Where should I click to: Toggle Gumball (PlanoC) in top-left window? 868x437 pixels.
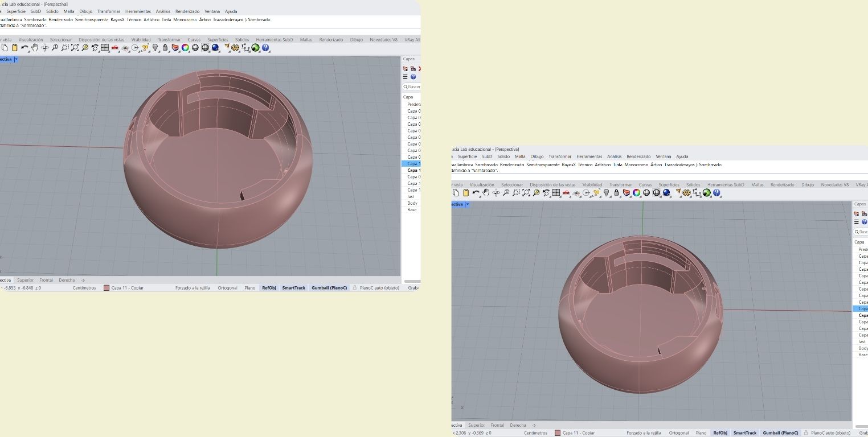point(329,288)
